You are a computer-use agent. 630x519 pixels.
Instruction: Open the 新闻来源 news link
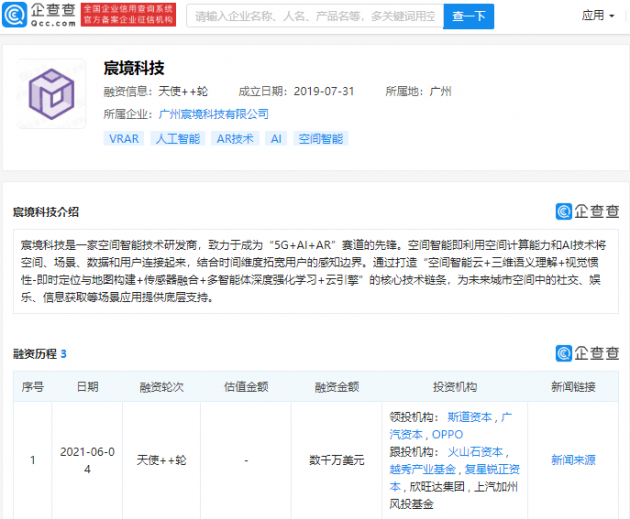coord(573,460)
